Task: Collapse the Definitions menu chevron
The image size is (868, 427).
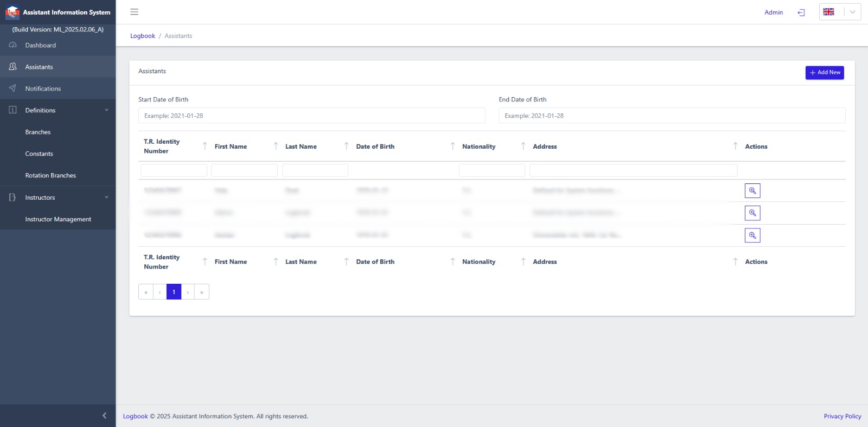Action: click(106, 110)
